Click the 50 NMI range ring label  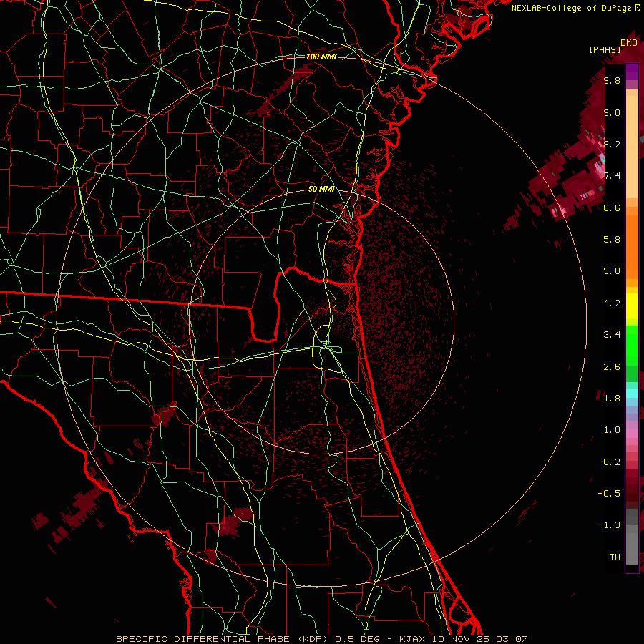click(x=321, y=189)
